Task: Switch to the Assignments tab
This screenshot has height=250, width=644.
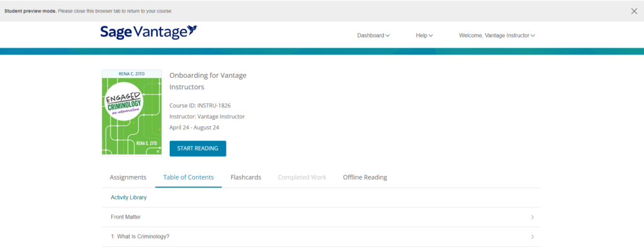Action: (x=128, y=177)
